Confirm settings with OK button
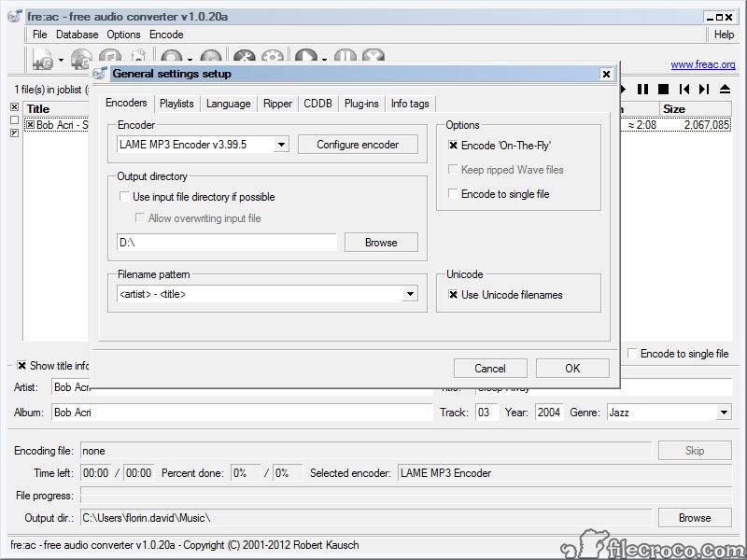747x560 pixels. (572, 368)
